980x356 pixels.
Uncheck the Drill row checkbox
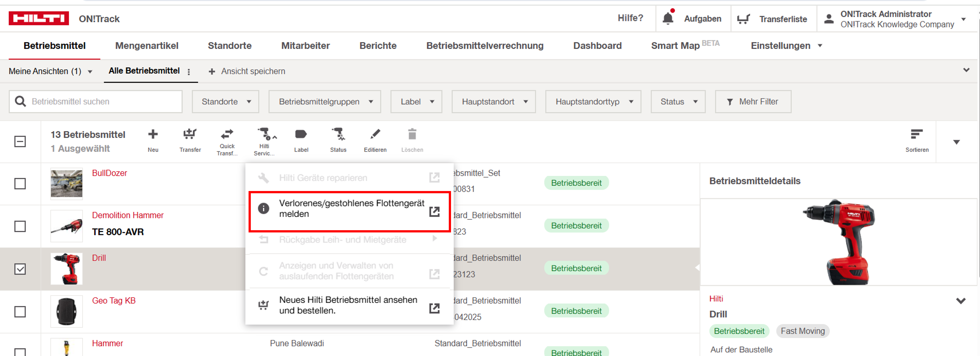tap(20, 269)
